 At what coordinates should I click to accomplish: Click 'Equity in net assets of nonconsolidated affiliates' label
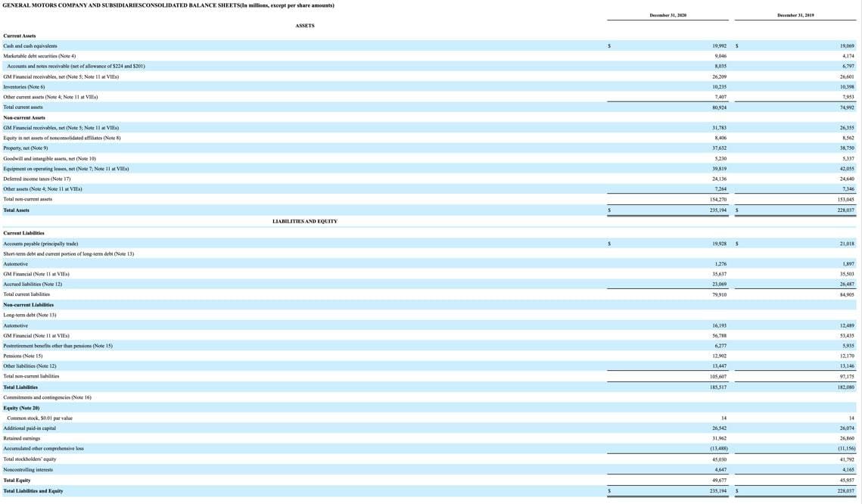pyautogui.click(x=61, y=138)
